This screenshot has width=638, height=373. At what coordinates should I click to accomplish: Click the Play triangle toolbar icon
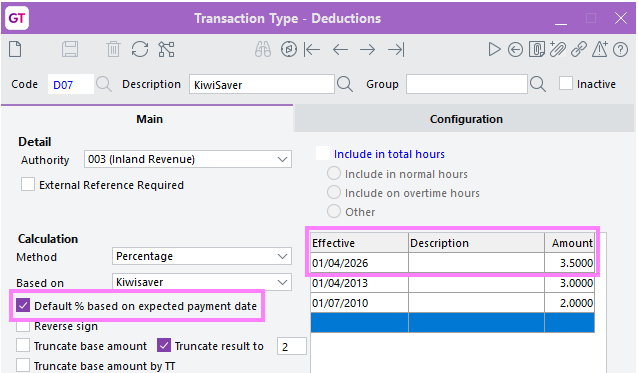tap(494, 49)
